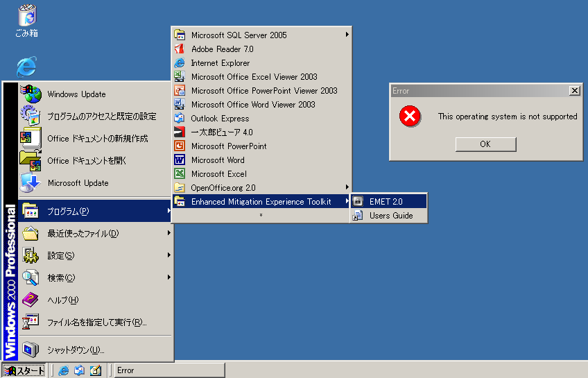The height and width of the screenshot is (378, 588).
Task: Click the PowerPoint Viewer 2003 icon
Action: [180, 90]
